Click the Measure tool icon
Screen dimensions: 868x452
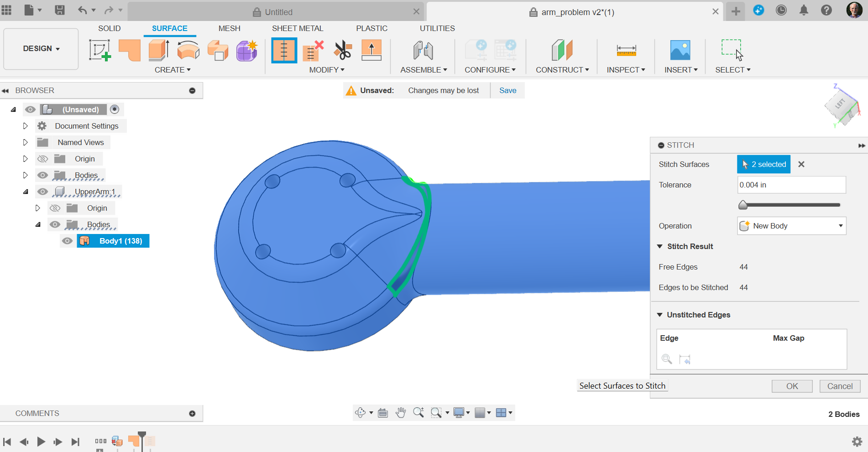pos(626,50)
